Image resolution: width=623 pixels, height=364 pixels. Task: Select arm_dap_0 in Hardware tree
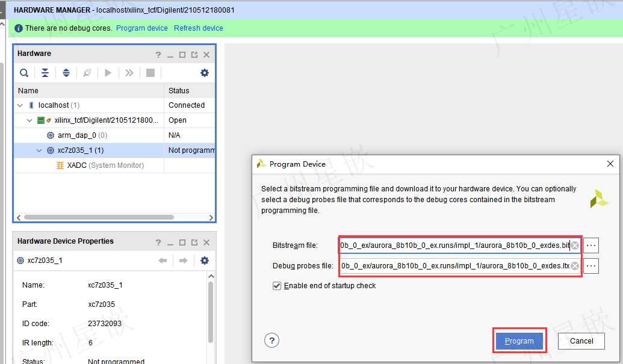click(x=82, y=135)
